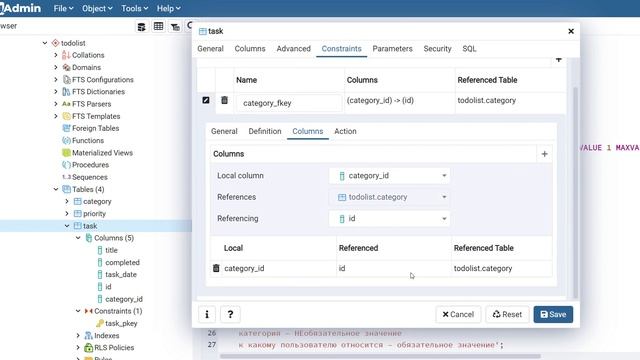Expand the category table node
Screen dimensions: 640x360
(x=67, y=201)
